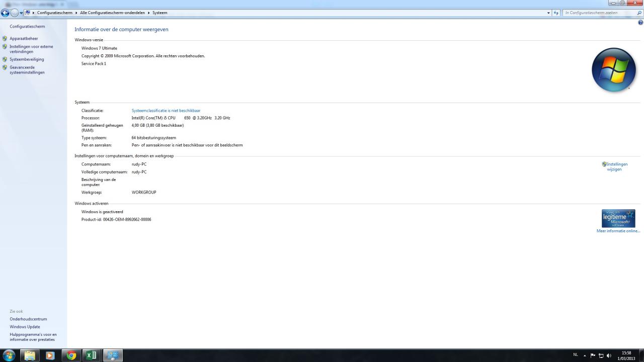Click the 'Windows 7 Ultimate' text

tap(99, 48)
